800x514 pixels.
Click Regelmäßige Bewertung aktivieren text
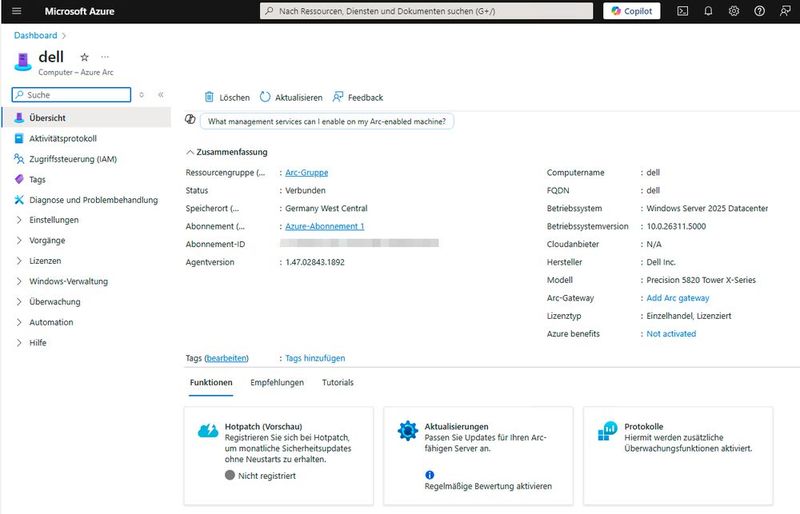[x=488, y=486]
